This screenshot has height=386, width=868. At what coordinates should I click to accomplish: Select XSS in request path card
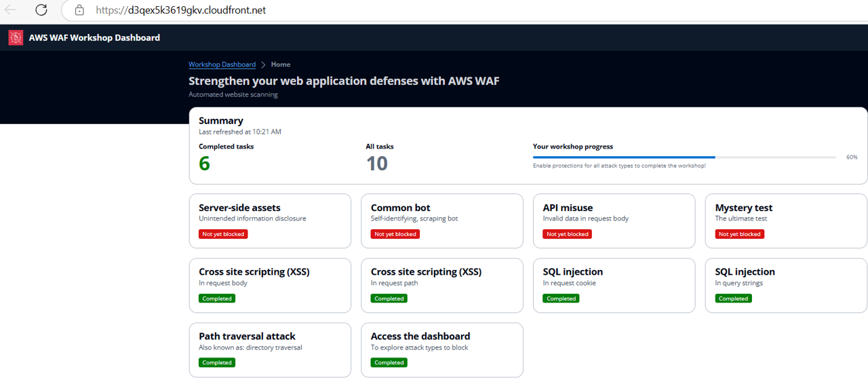click(441, 285)
